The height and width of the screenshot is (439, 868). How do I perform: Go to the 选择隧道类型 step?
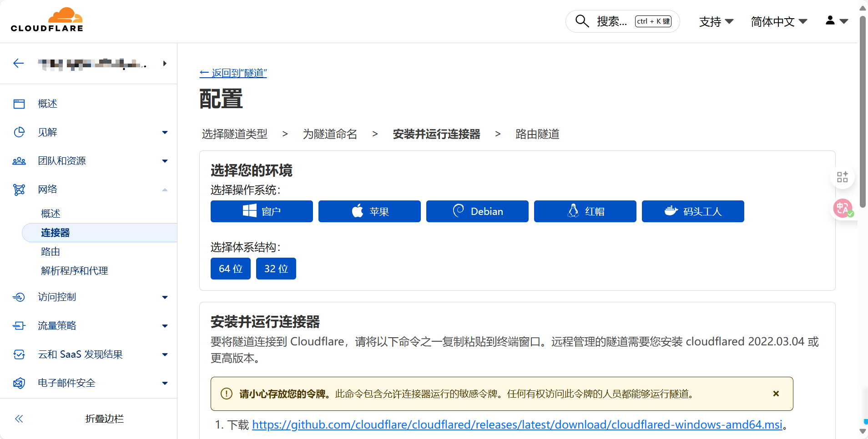(235, 134)
